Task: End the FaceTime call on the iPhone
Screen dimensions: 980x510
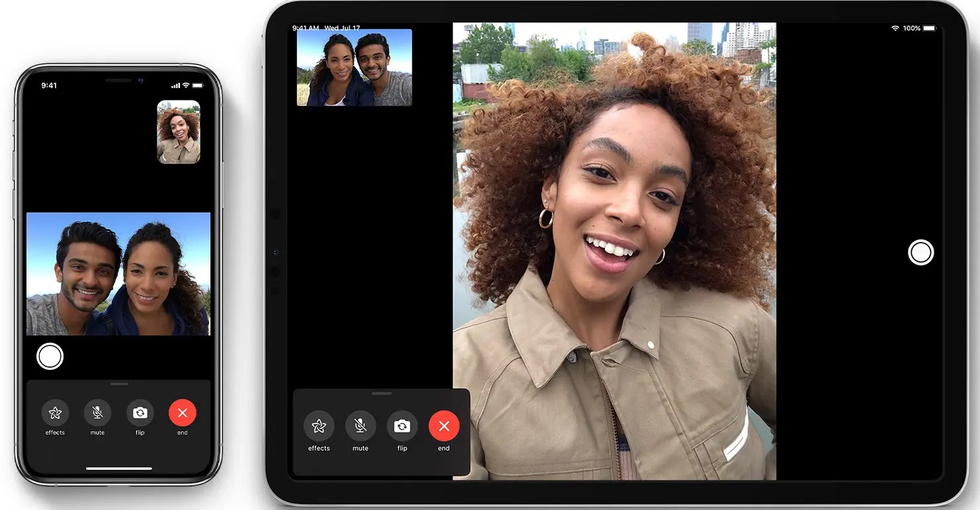Action: 182,413
